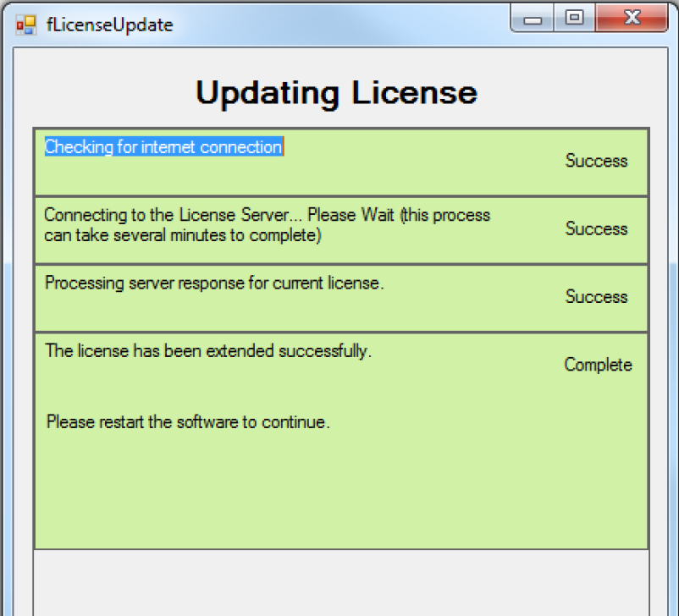Click the fLicenseUpdate title text

109,25
